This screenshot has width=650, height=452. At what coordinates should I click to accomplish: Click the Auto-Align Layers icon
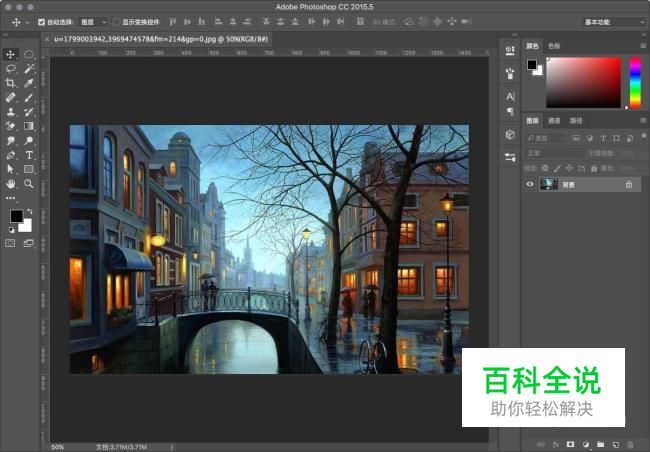tap(360, 22)
